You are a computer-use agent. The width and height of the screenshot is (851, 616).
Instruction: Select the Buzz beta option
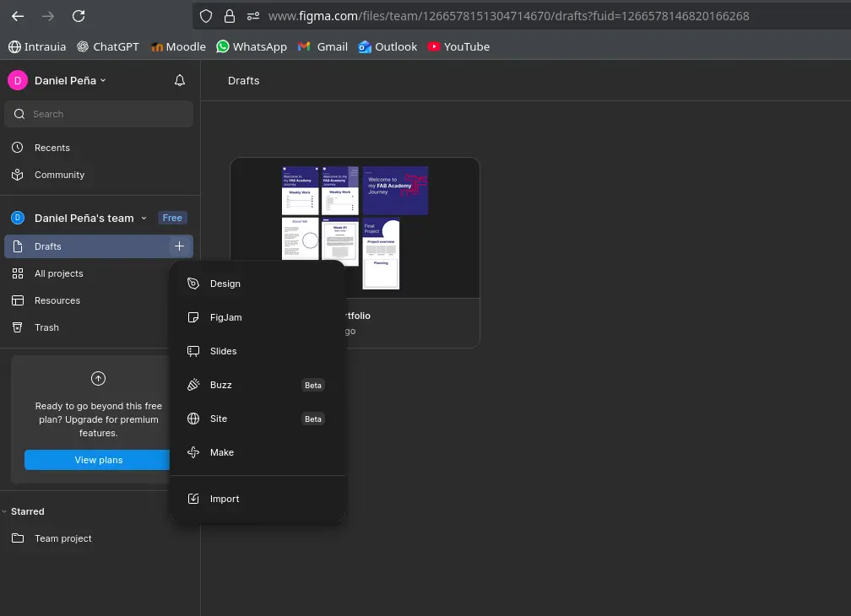(x=220, y=385)
